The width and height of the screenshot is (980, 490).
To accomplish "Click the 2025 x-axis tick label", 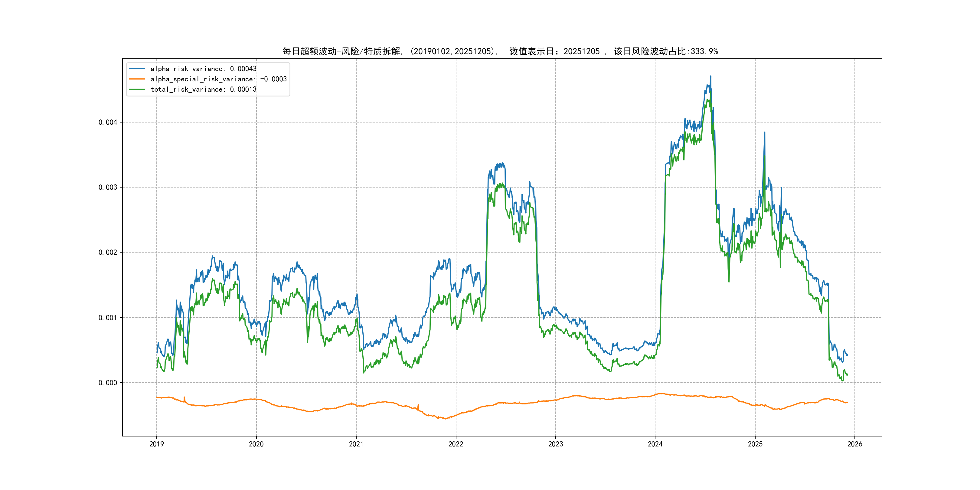I will pyautogui.click(x=755, y=444).
